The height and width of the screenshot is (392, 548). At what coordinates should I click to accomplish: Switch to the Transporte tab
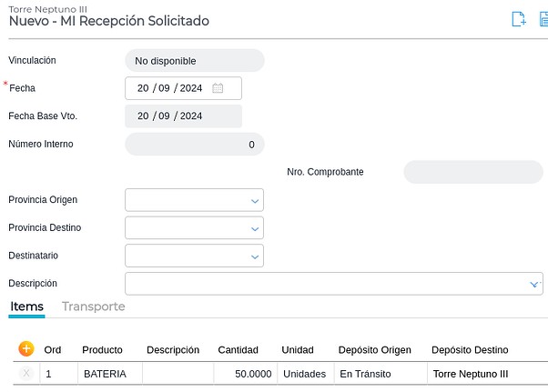click(93, 307)
